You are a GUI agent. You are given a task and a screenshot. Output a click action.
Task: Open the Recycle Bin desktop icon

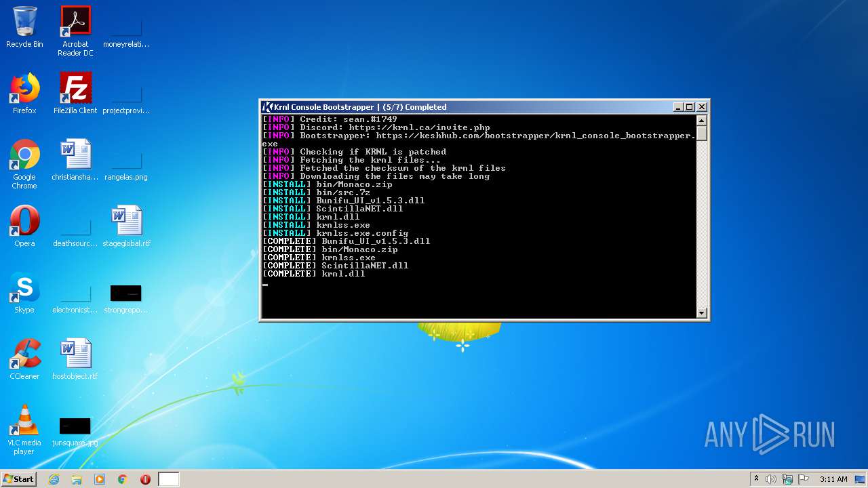click(x=24, y=27)
